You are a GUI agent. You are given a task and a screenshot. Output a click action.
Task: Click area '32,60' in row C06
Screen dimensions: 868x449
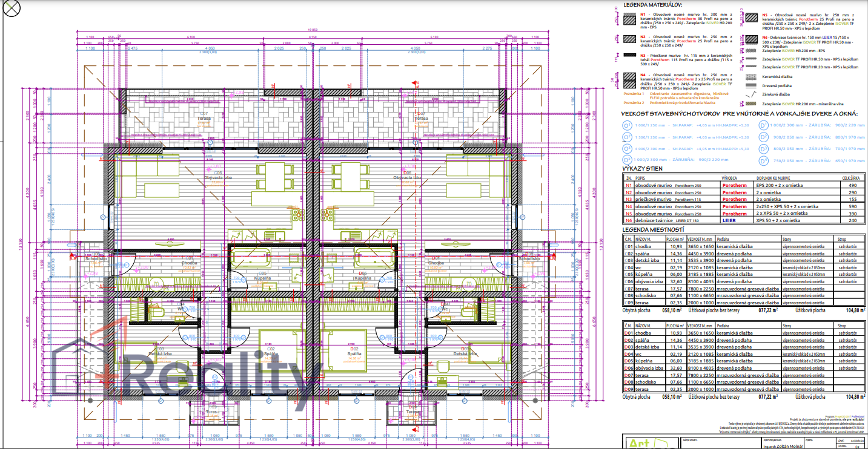(x=676, y=281)
